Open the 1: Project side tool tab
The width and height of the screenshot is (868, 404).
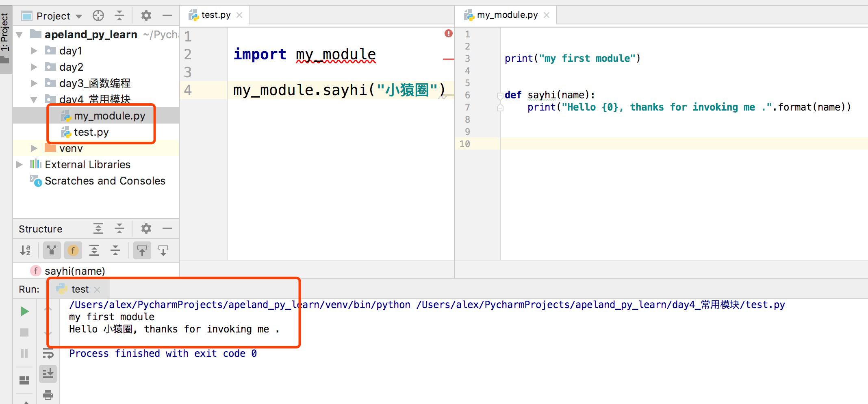click(x=6, y=39)
